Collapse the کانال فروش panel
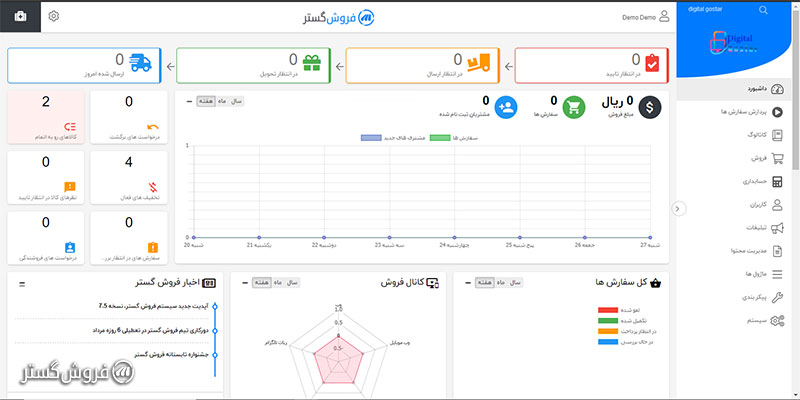Screen dimensions: 800x400 [245, 282]
